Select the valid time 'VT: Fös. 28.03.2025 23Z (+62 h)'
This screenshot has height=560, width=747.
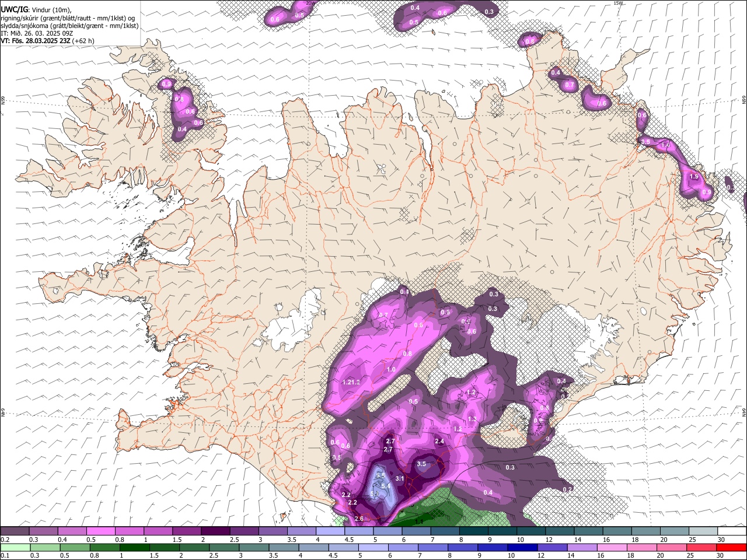click(47, 41)
